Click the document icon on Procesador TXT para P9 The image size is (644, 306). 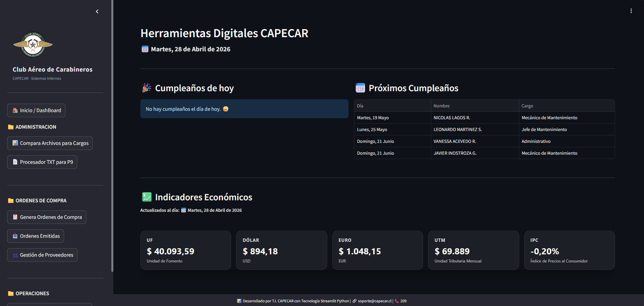[x=15, y=162]
